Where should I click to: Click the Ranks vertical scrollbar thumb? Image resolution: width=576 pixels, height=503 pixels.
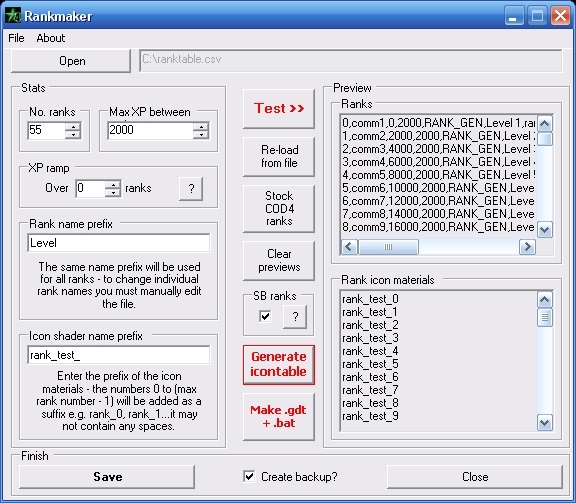(545, 139)
